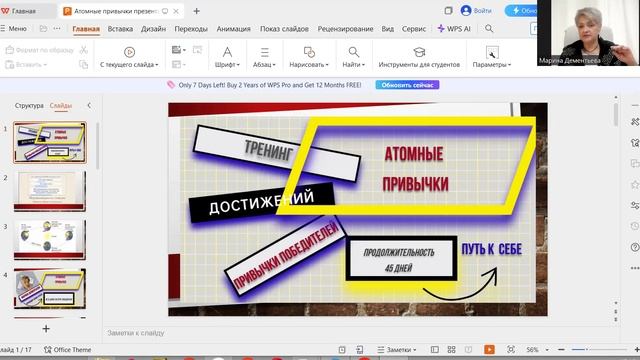640x360 pixels.
Task: Open the Вставка ribbon tab
Action: [x=120, y=29]
